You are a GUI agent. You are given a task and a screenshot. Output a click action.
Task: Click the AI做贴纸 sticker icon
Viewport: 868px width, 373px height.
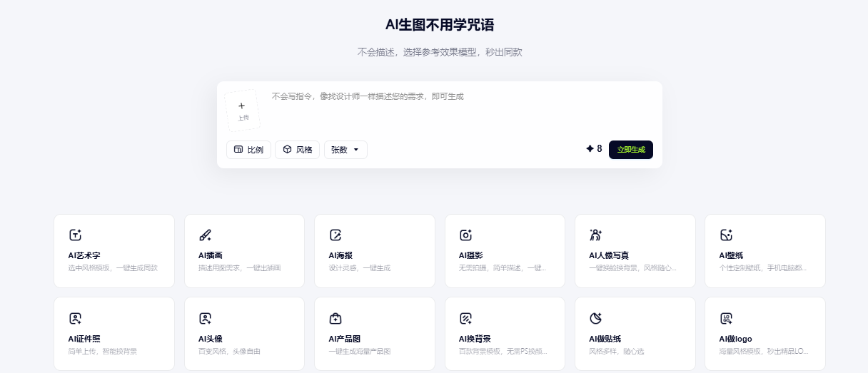[596, 318]
